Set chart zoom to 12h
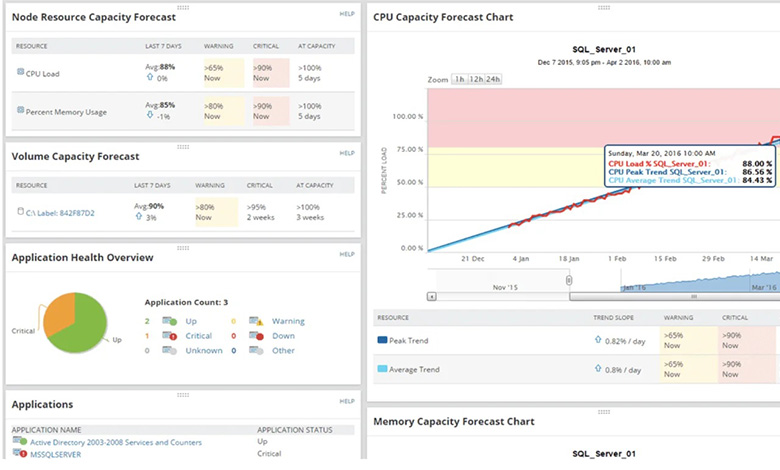The height and width of the screenshot is (470, 780). click(476, 79)
